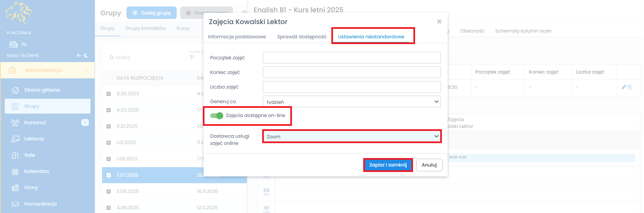
Task: Click the trash delete icon in schedule row
Action: pyautogui.click(x=629, y=87)
